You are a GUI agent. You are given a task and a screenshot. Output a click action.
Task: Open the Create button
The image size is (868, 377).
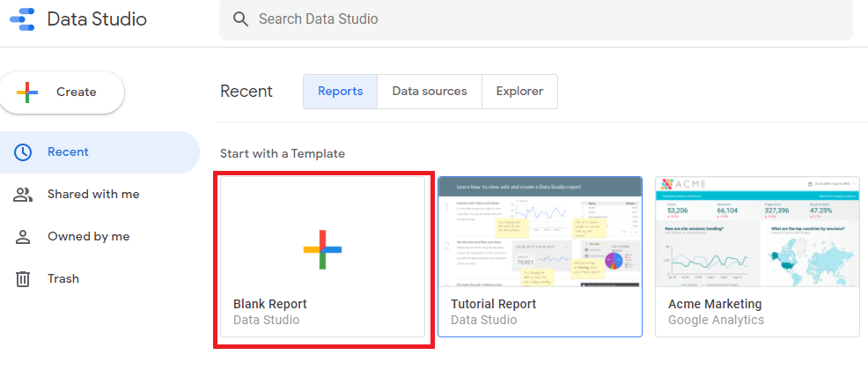[62, 92]
